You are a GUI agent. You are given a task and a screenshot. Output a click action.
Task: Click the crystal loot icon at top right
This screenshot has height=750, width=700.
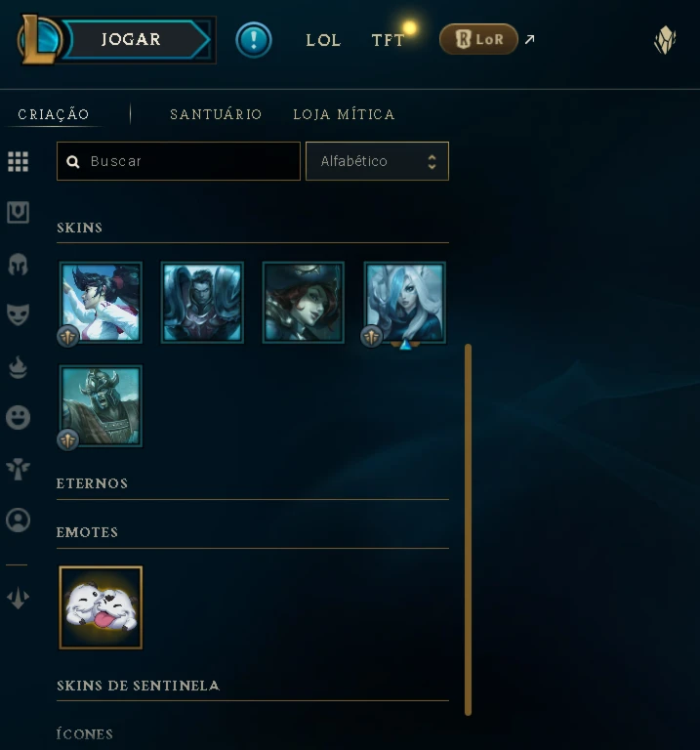[665, 40]
